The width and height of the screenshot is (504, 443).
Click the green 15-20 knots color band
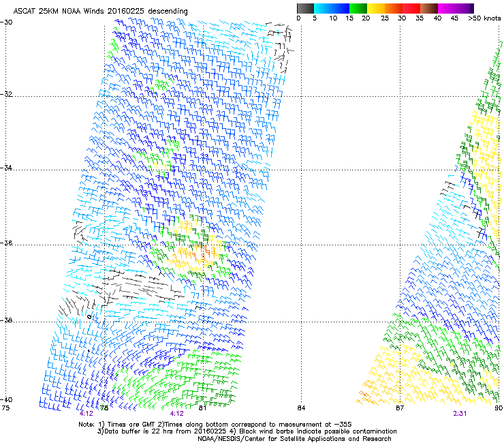click(358, 8)
